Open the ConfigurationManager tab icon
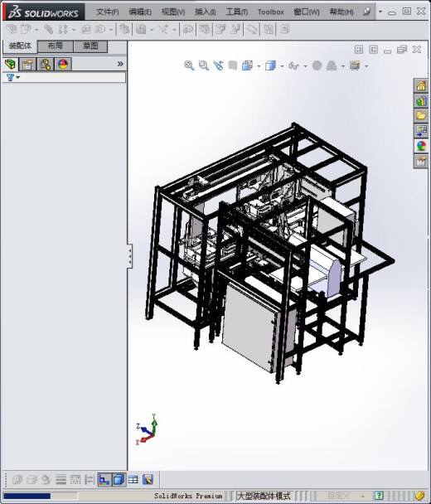Viewport: 431px width, 504px height. click(x=46, y=65)
